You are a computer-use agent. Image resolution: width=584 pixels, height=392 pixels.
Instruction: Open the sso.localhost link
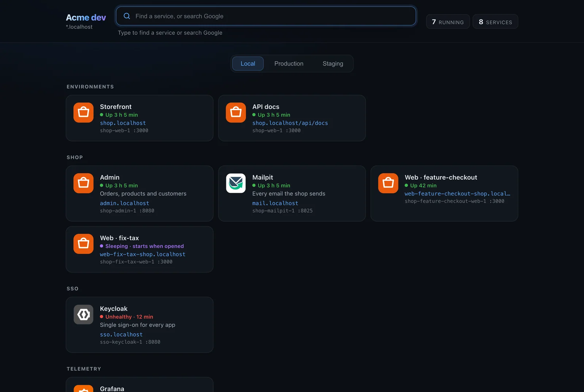121,335
